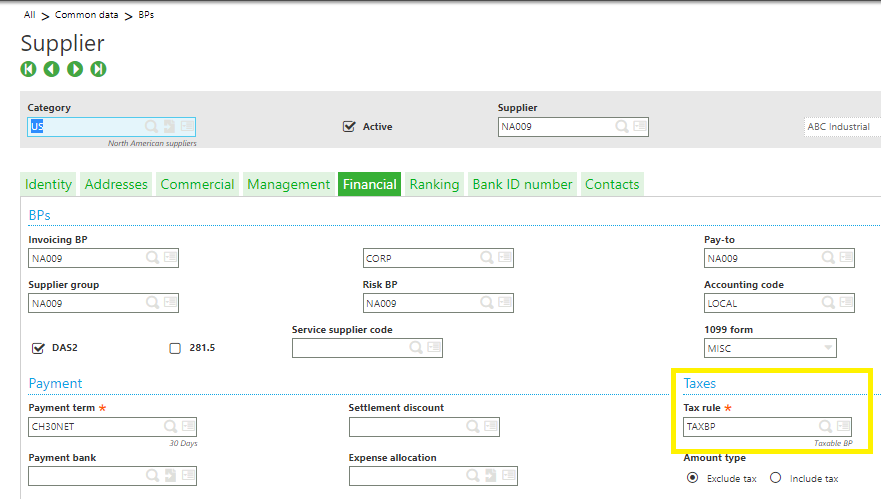The height and width of the screenshot is (499, 881).
Task: Select the Exclude tax radio button
Action: click(692, 478)
